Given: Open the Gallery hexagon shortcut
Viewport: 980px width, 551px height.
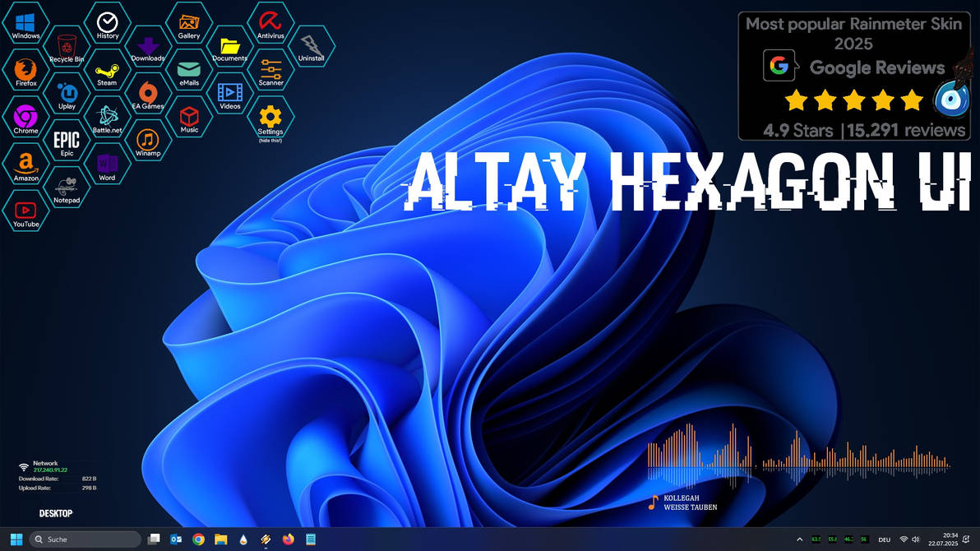Looking at the screenshot, I should (189, 21).
